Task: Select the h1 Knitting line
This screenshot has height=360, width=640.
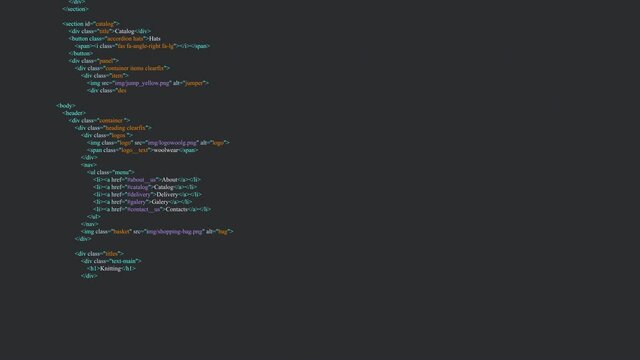Action: [111, 268]
